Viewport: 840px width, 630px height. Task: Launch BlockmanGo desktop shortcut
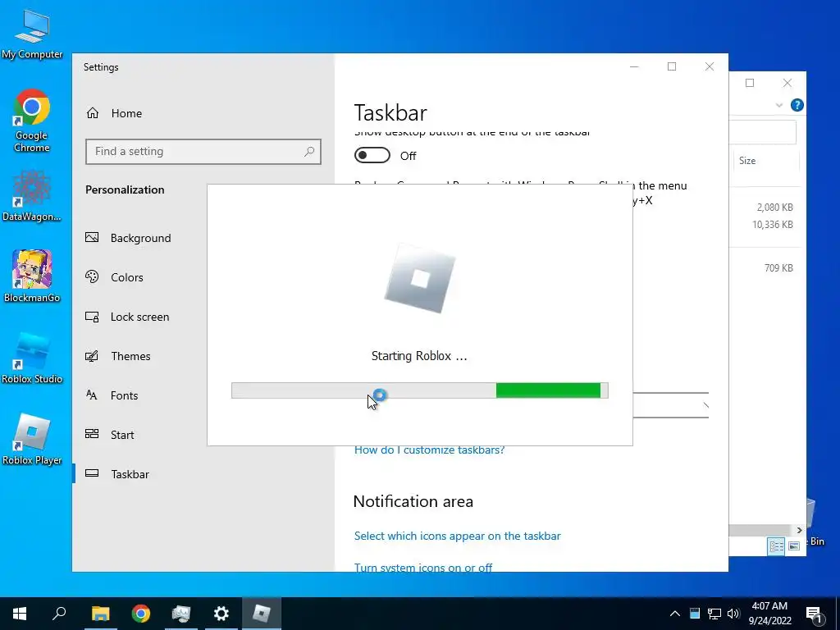[32, 276]
